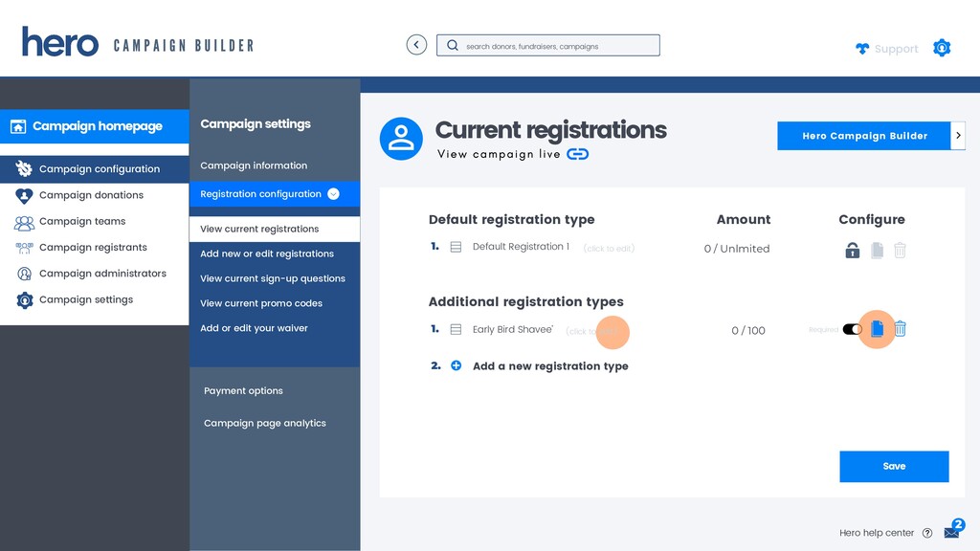The width and height of the screenshot is (980, 551).
Task: Open Add new or edit registrations
Action: tap(267, 253)
